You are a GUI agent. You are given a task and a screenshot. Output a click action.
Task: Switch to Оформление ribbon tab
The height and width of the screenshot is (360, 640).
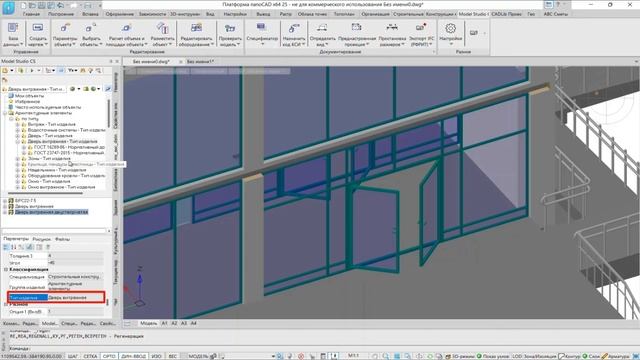(x=119, y=14)
